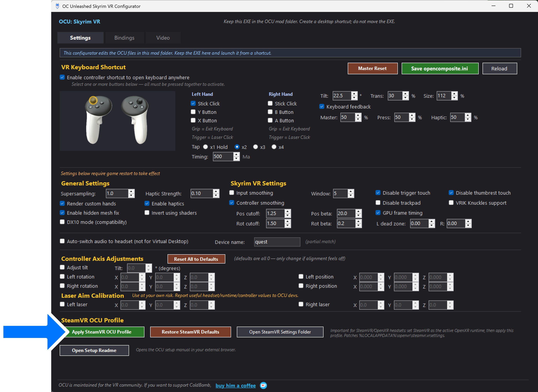Enable Input smoothing
This screenshot has height=392, width=538.
coord(232,193)
